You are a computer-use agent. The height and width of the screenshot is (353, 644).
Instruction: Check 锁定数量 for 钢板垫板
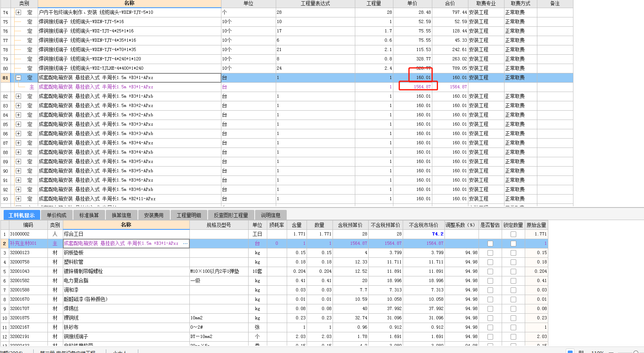(x=513, y=253)
